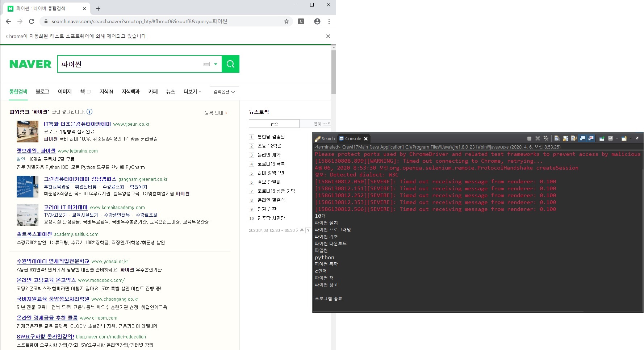Open IT특화 더조은컴퓨터아카데미 link
This screenshot has height=350, width=644.
(x=78, y=124)
